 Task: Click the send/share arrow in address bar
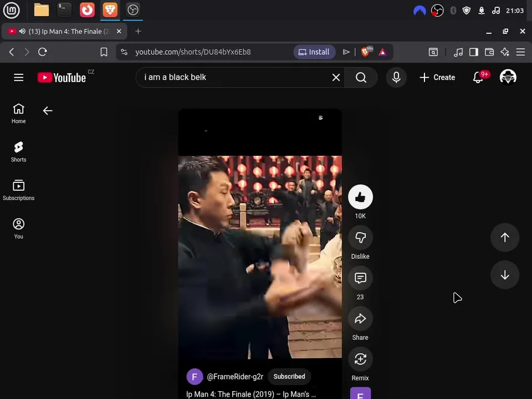(x=346, y=52)
